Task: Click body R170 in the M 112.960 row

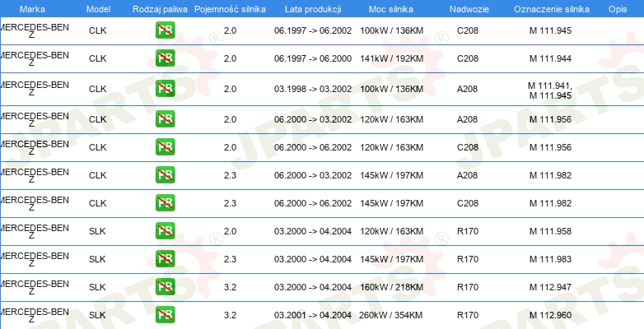Action: click(468, 315)
